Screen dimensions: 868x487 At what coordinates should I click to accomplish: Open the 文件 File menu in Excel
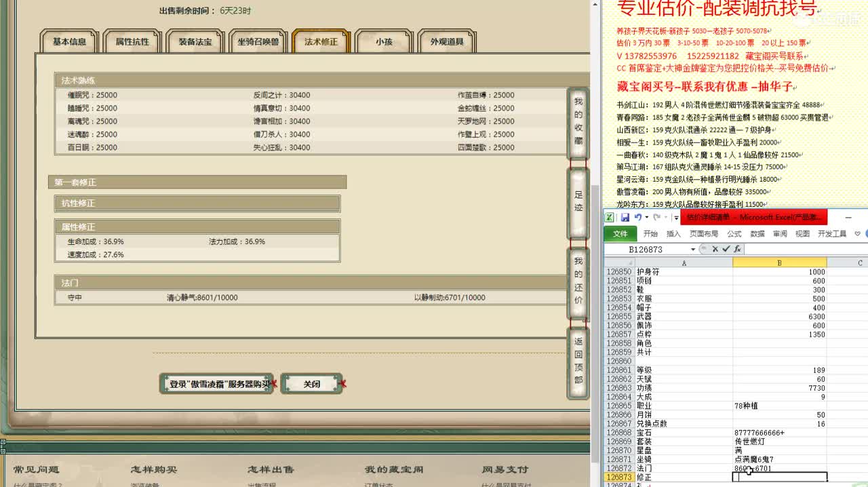620,234
